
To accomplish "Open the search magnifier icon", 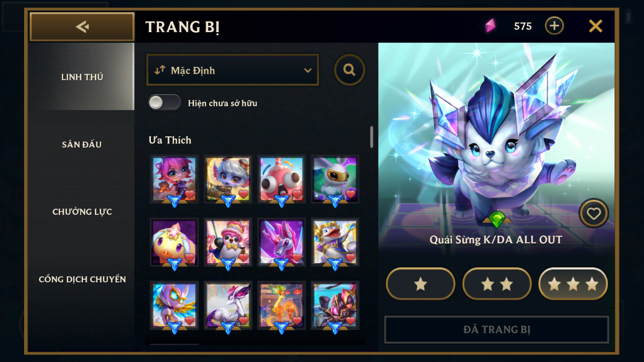I will pyautogui.click(x=349, y=70).
